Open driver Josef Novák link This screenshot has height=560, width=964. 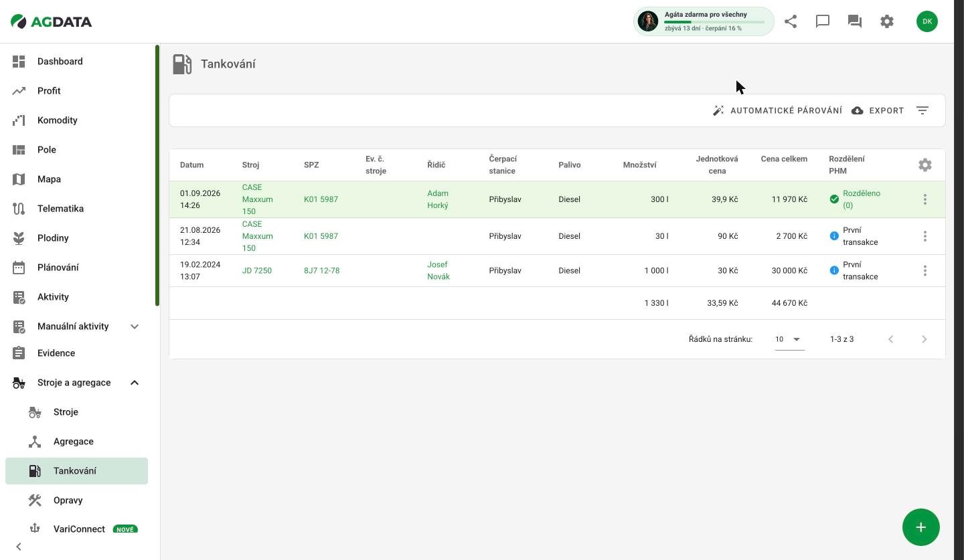tap(438, 270)
